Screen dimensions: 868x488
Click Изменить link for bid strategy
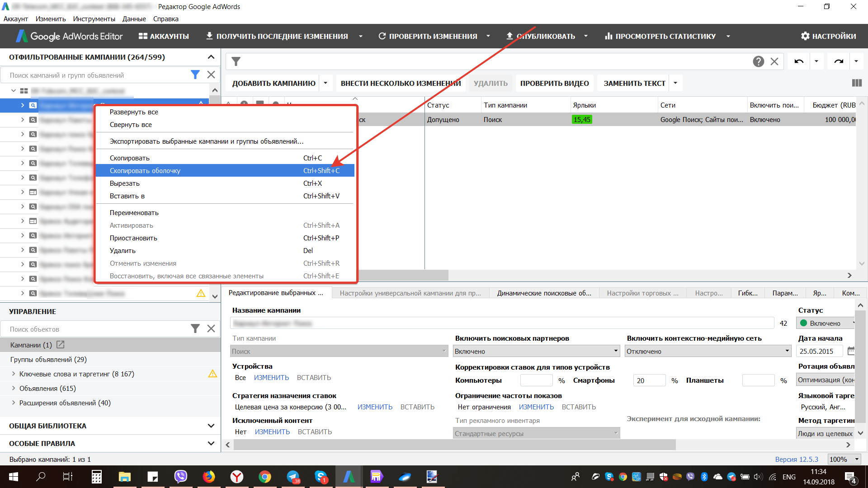pyautogui.click(x=375, y=407)
